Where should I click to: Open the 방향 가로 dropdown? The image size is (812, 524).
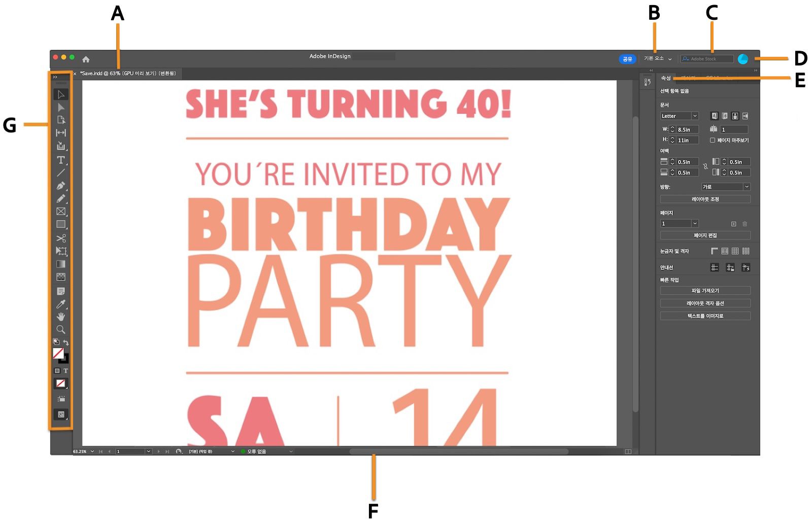point(726,187)
